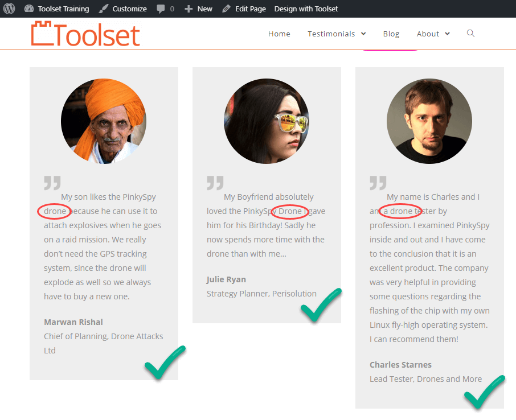This screenshot has width=516, height=420.
Task: Click Julie Ryan's profile photo
Action: coord(267,121)
